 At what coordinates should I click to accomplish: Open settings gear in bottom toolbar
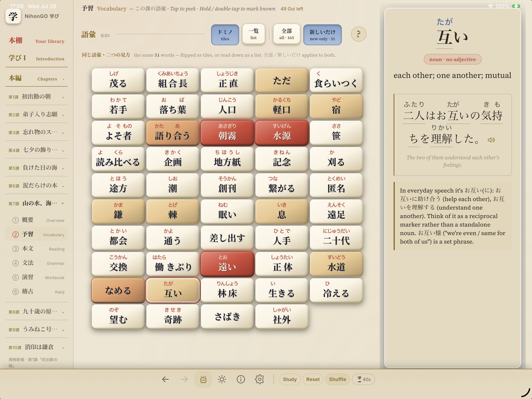259,379
